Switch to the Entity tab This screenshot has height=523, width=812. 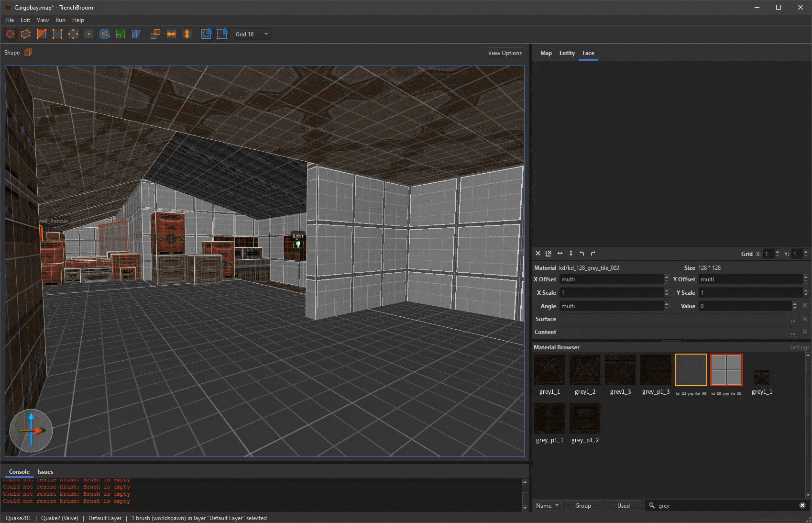click(x=567, y=53)
